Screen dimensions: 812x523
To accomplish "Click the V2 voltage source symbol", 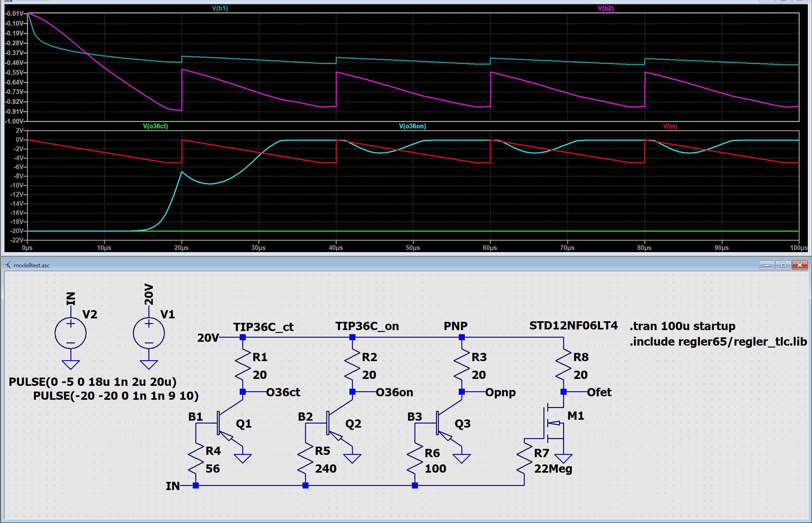I will click(x=70, y=333).
